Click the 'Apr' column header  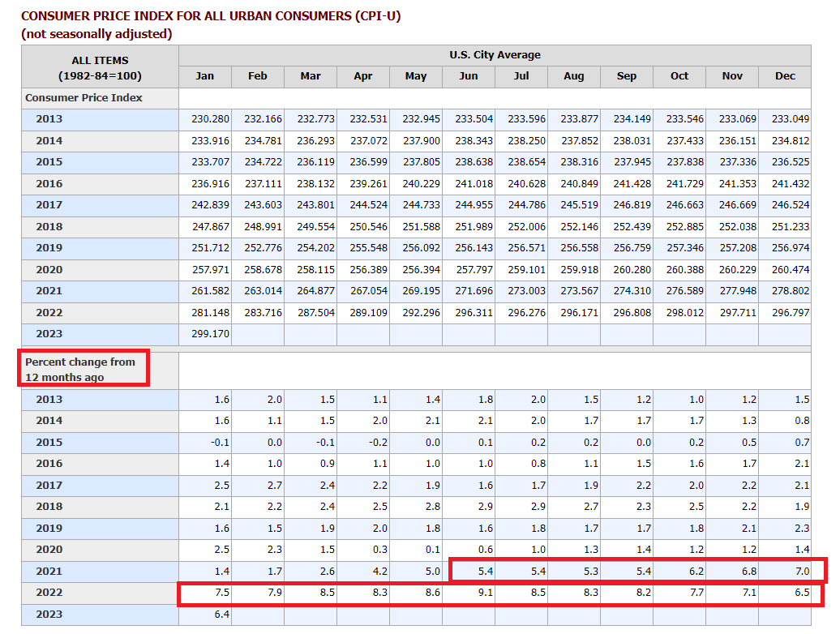pyautogui.click(x=362, y=76)
